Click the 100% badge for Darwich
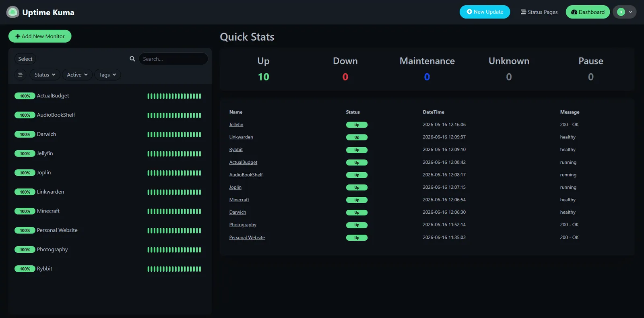The height and width of the screenshot is (318, 644). coord(25,134)
